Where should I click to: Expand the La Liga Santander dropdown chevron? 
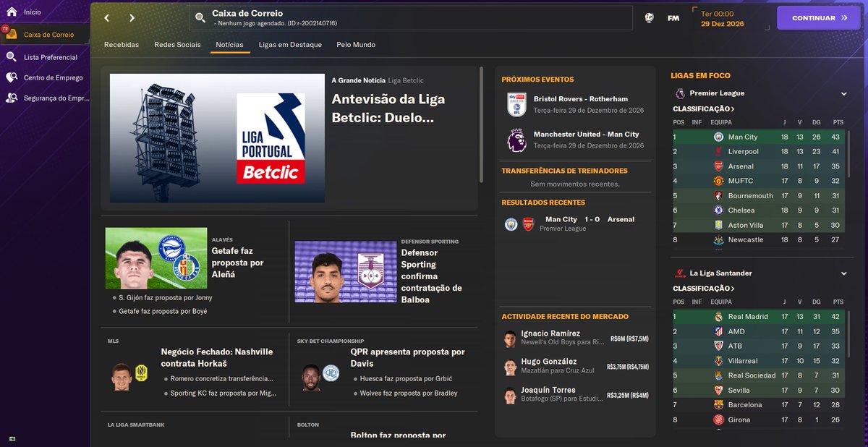click(843, 273)
